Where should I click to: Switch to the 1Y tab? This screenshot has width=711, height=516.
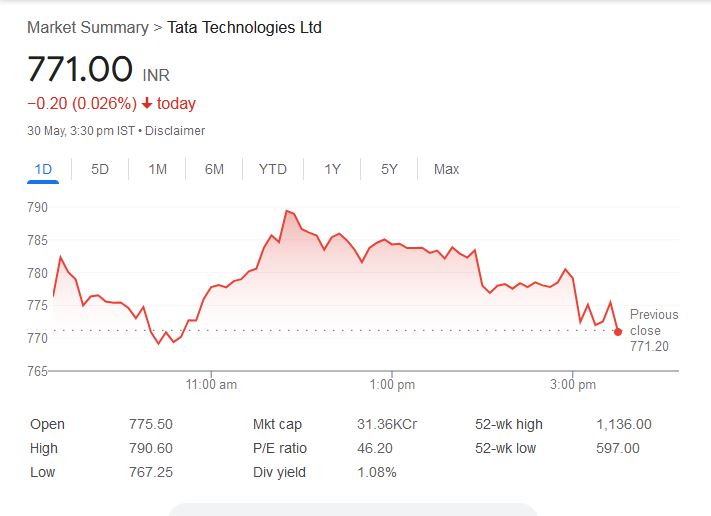pyautogui.click(x=333, y=169)
